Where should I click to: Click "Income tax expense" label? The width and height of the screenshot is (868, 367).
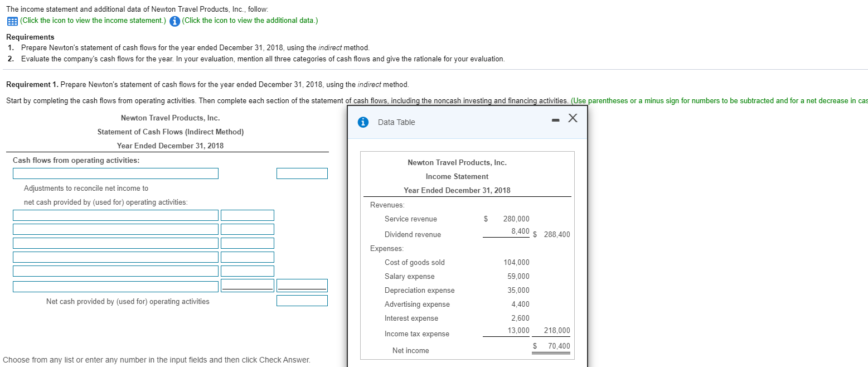point(417,334)
